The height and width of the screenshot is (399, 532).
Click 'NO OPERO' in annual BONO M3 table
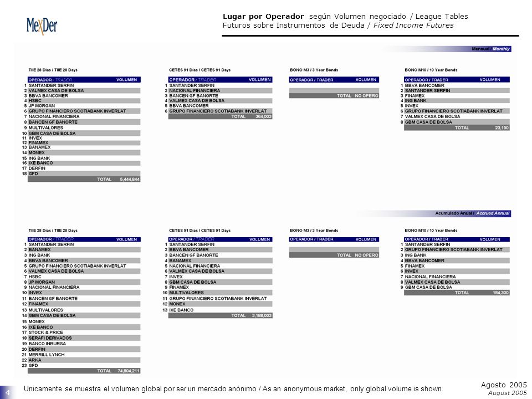pos(366,255)
